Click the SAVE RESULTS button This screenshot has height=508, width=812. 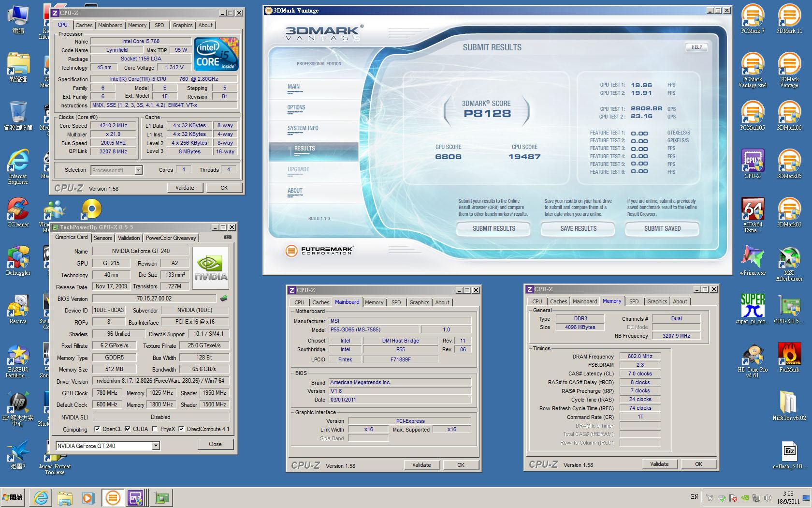pos(578,228)
